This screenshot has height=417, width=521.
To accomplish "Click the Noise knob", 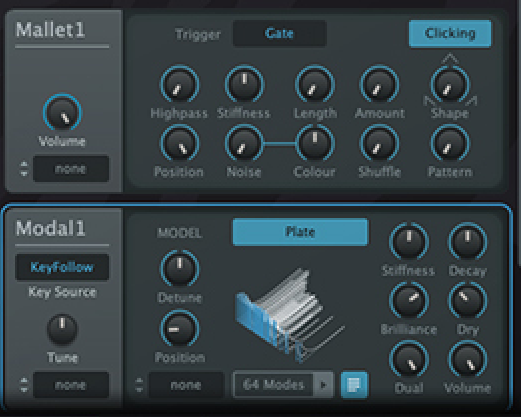I will [x=244, y=144].
